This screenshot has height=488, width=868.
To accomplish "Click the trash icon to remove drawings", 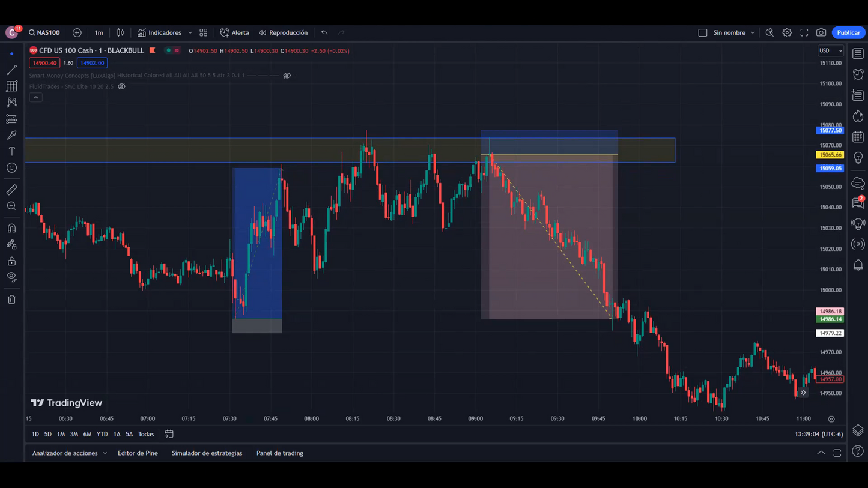I will 11,300.
